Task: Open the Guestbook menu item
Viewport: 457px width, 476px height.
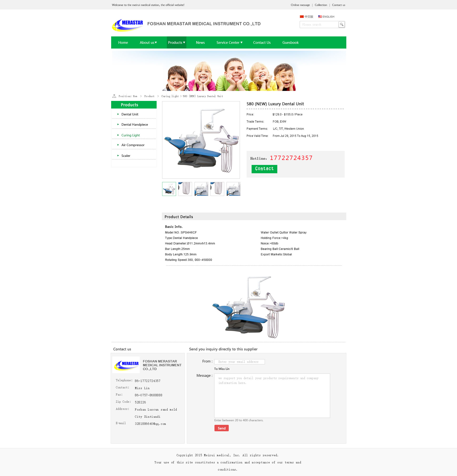Action: 290,43
